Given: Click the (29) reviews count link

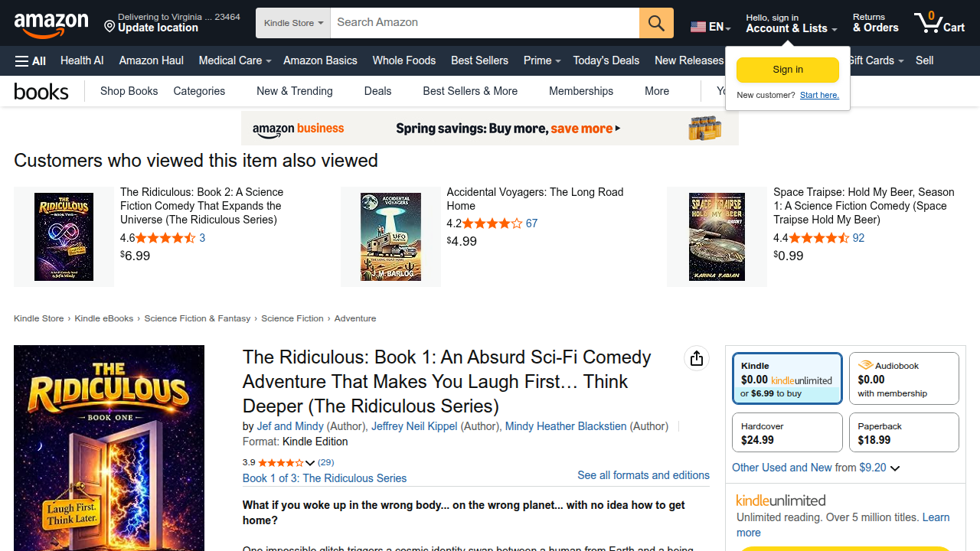Looking at the screenshot, I should [x=325, y=462].
